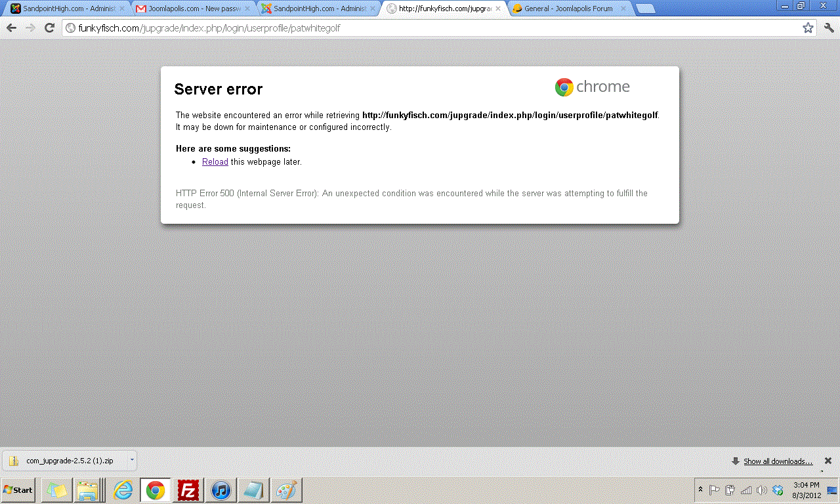Image resolution: width=840 pixels, height=504 pixels.
Task: Click Show all downloads link
Action: coord(778,461)
